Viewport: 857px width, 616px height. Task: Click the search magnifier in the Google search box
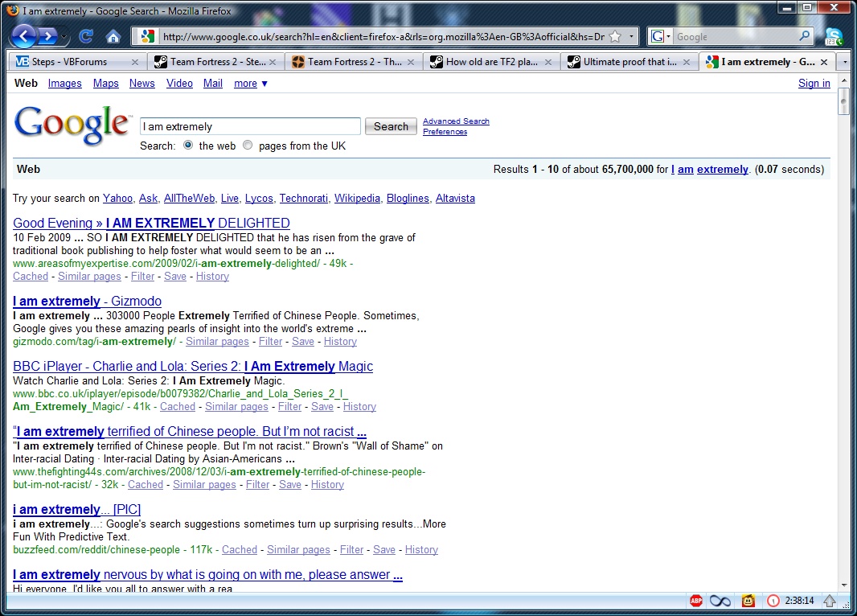(x=804, y=36)
